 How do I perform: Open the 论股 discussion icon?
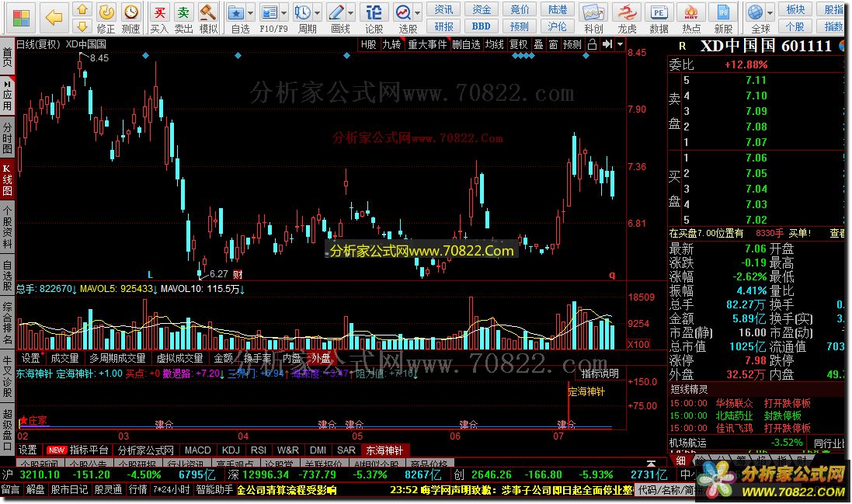click(374, 19)
